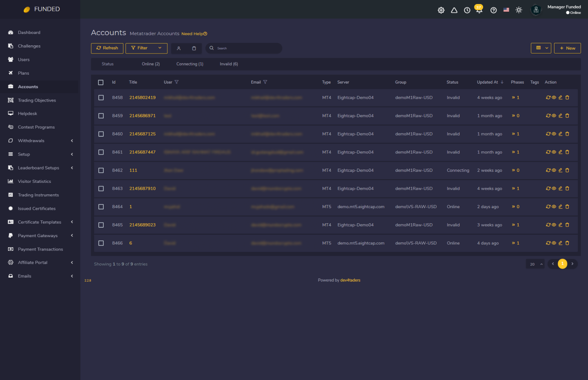Click the + New button

[x=567, y=48]
